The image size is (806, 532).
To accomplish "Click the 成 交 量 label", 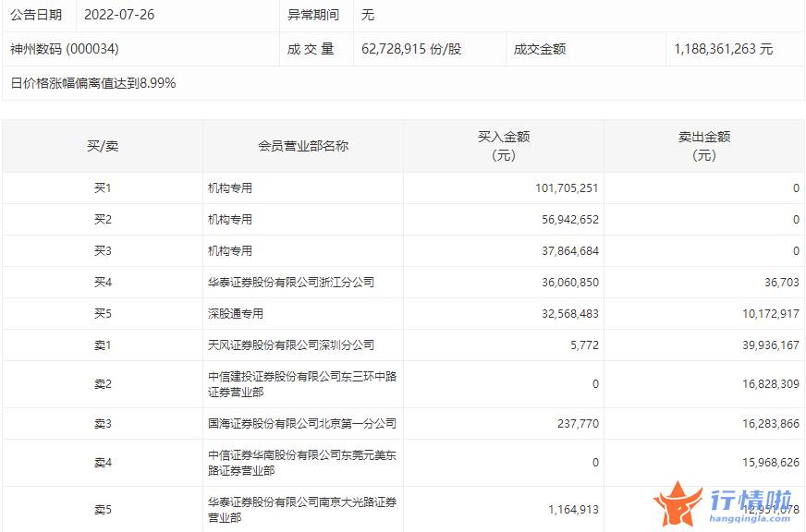I will [311, 49].
